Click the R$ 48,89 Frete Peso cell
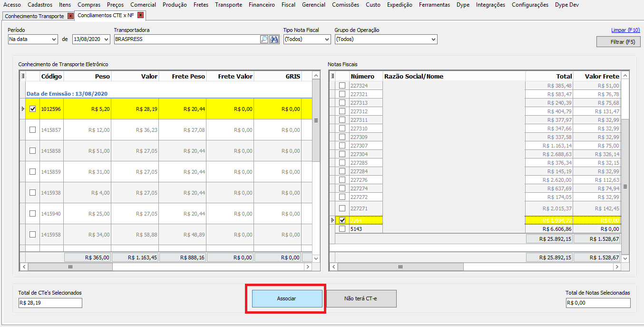644x327 pixels. pos(182,234)
